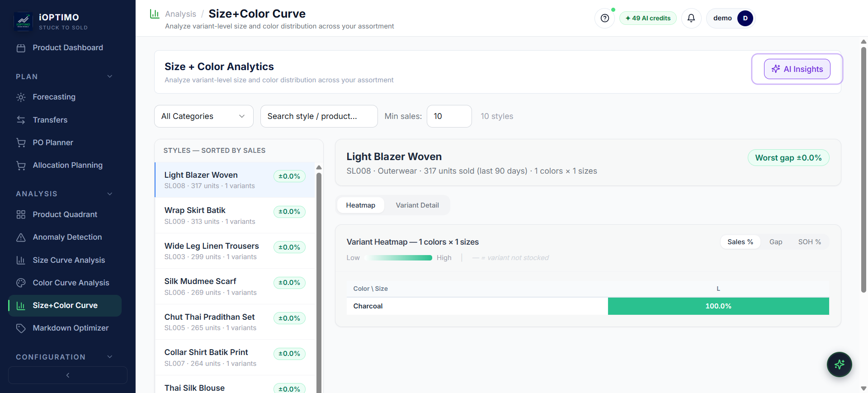Select the Heatmap tab
The height and width of the screenshot is (393, 868).
[x=361, y=205]
